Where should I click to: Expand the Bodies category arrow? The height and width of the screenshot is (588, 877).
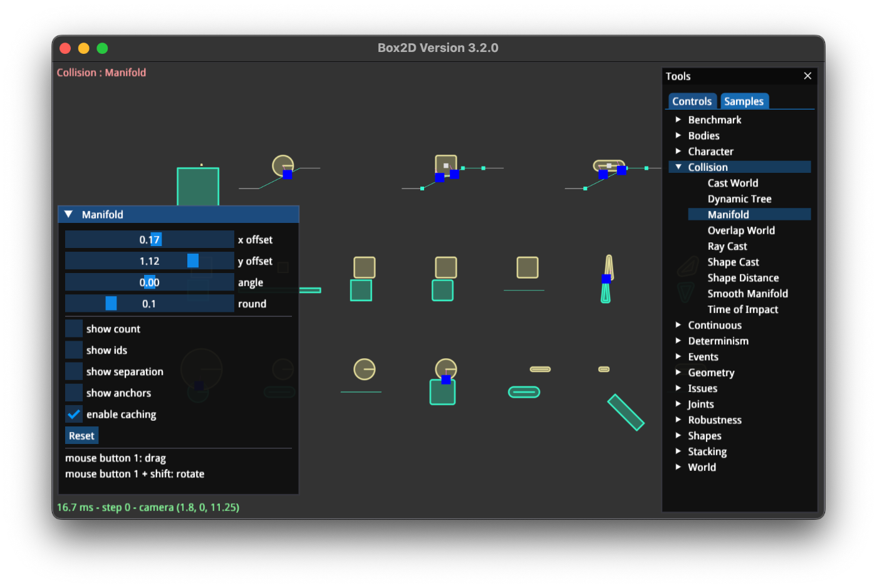pyautogui.click(x=678, y=135)
